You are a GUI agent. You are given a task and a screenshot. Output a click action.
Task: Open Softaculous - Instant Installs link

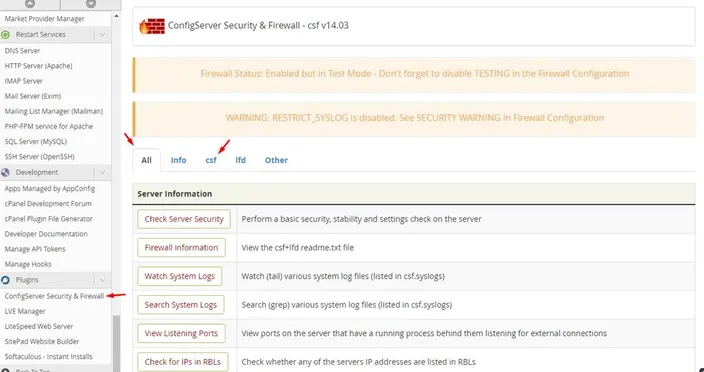48,357
